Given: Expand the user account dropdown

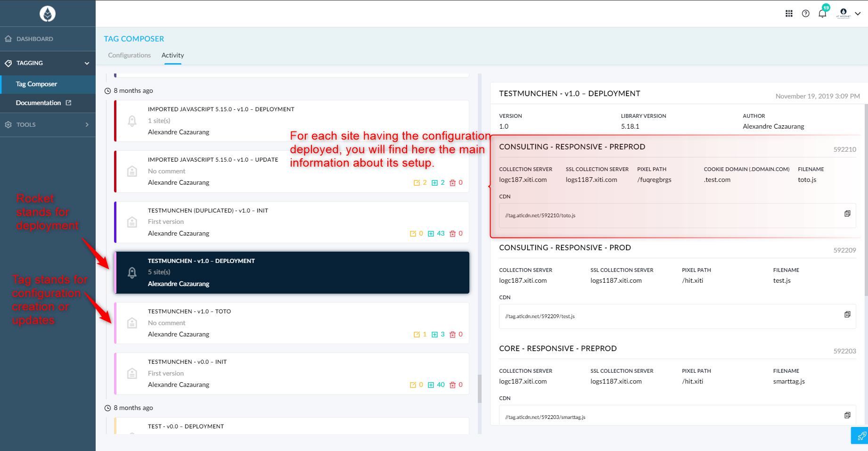Looking at the screenshot, I should click(x=858, y=14).
